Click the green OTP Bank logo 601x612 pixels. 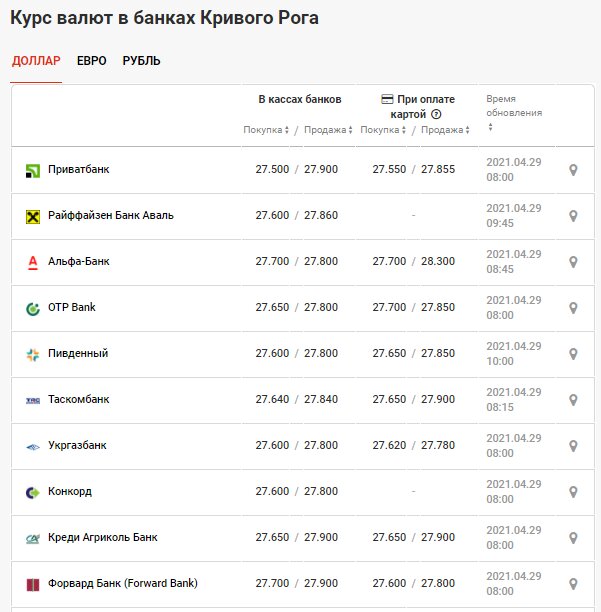pos(33,308)
